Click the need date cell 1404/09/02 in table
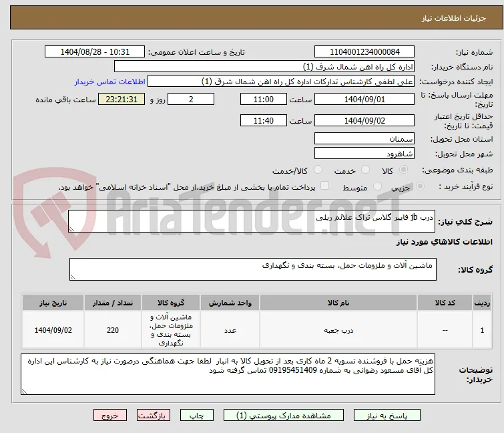 tap(53, 330)
